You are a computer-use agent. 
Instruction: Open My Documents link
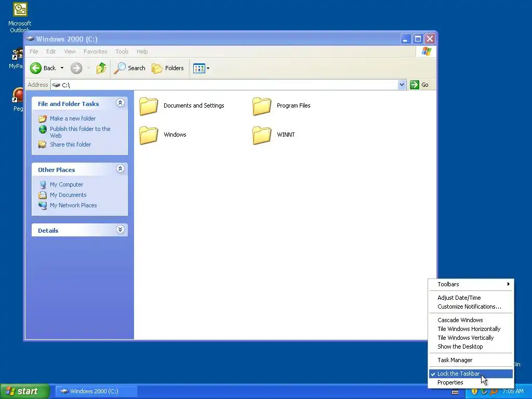coord(68,195)
